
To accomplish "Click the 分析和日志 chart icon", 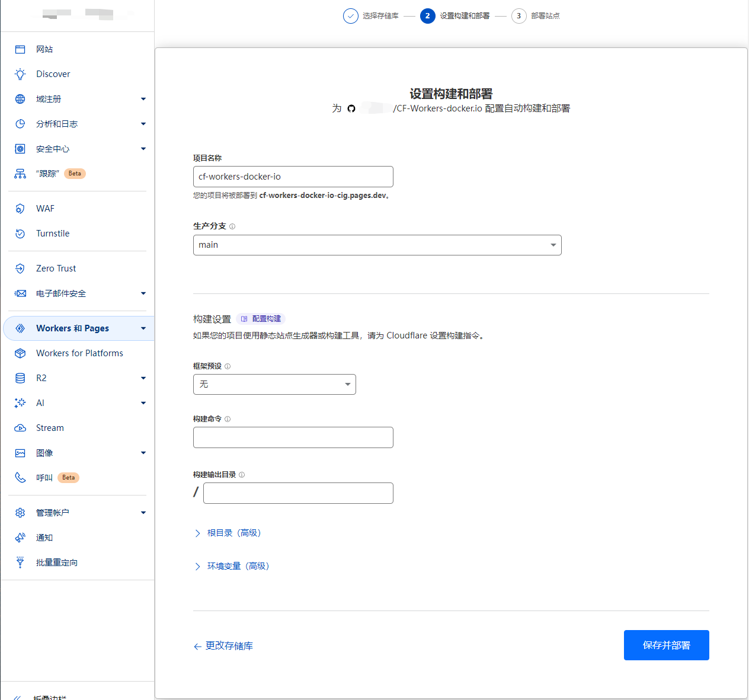I will pos(20,124).
